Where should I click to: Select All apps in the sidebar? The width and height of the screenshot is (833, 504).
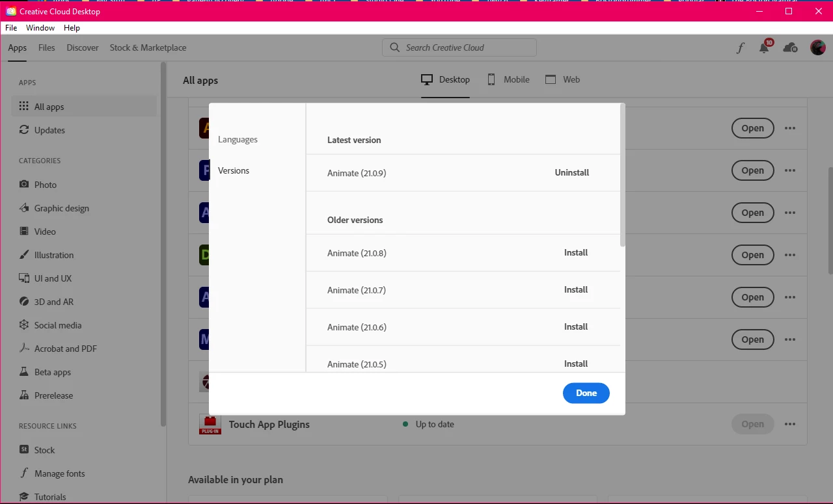tap(84, 107)
